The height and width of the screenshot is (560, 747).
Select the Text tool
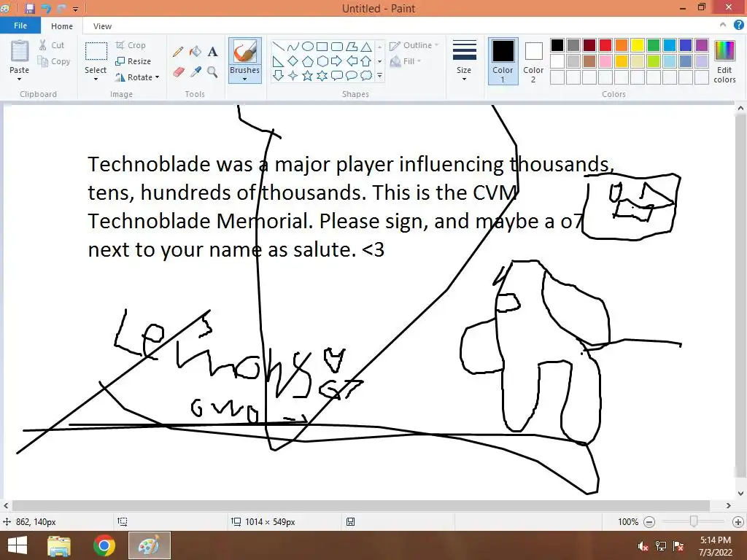coord(212,52)
